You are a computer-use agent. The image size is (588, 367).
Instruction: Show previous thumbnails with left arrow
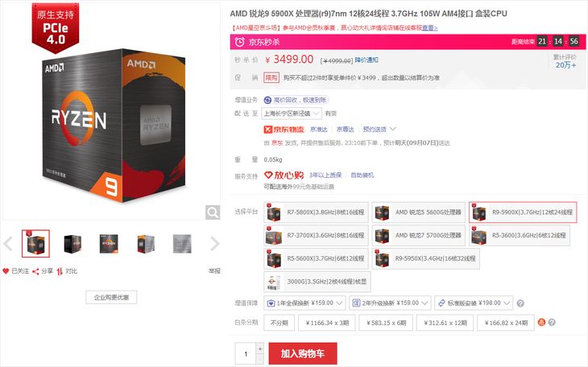point(8,244)
